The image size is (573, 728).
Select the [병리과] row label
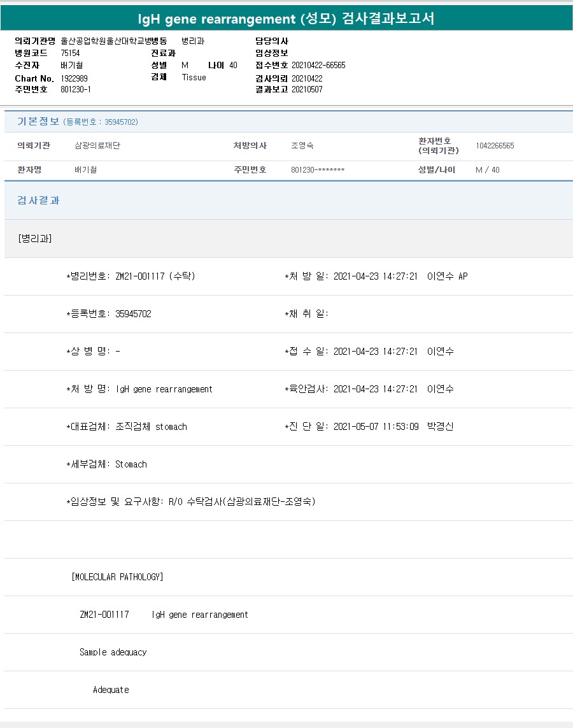(x=35, y=239)
